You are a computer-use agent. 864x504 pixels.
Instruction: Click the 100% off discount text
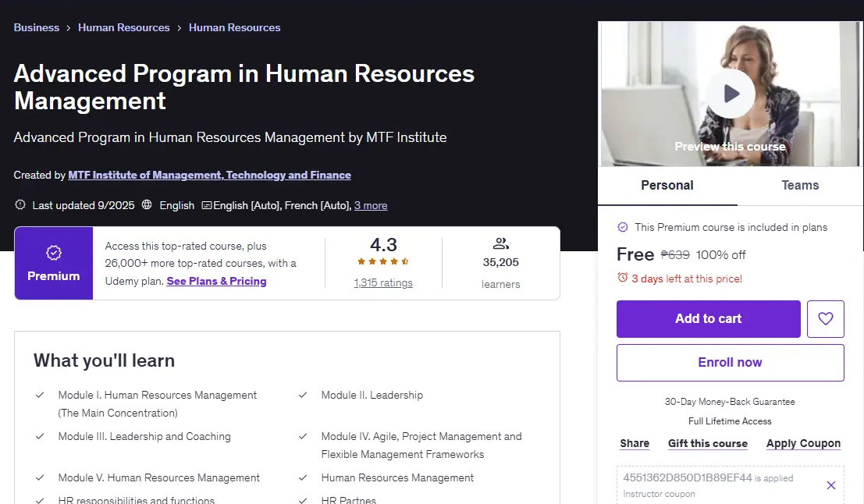click(720, 254)
